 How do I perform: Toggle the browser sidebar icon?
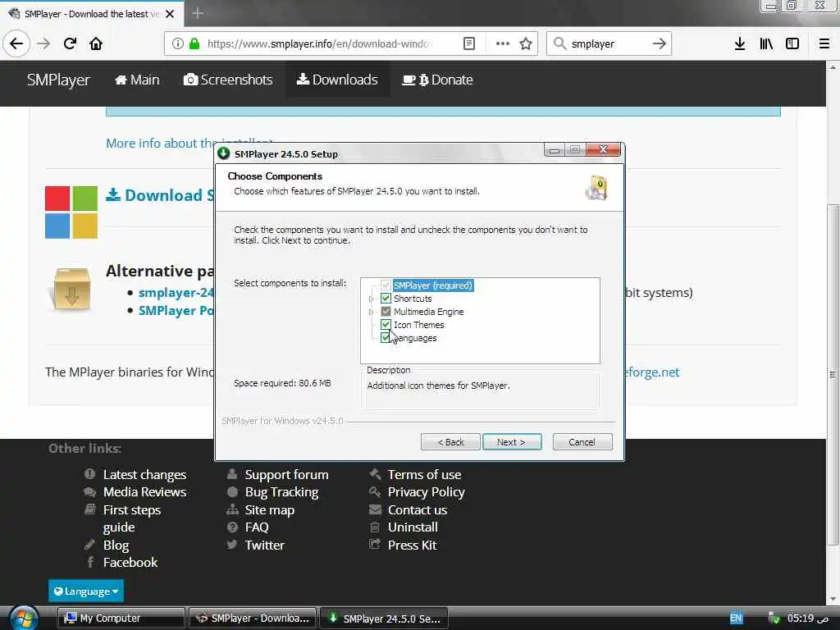click(792, 44)
